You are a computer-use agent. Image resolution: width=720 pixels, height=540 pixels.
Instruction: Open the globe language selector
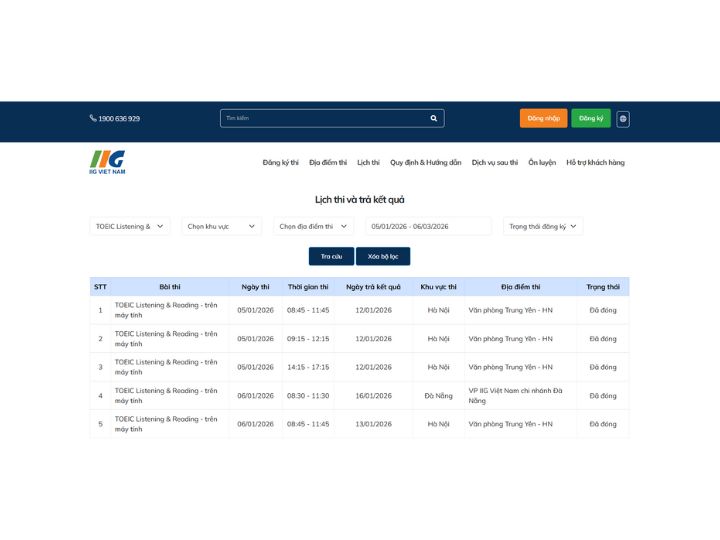coord(623,119)
